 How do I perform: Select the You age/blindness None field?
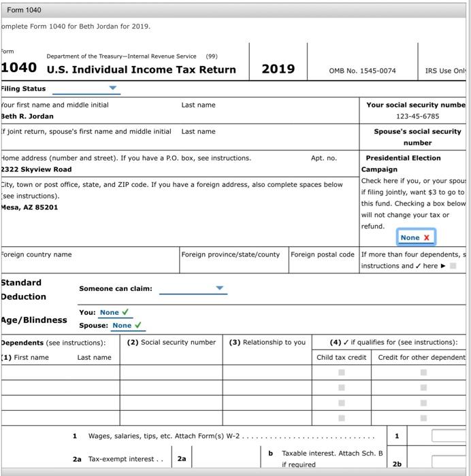[x=116, y=312]
